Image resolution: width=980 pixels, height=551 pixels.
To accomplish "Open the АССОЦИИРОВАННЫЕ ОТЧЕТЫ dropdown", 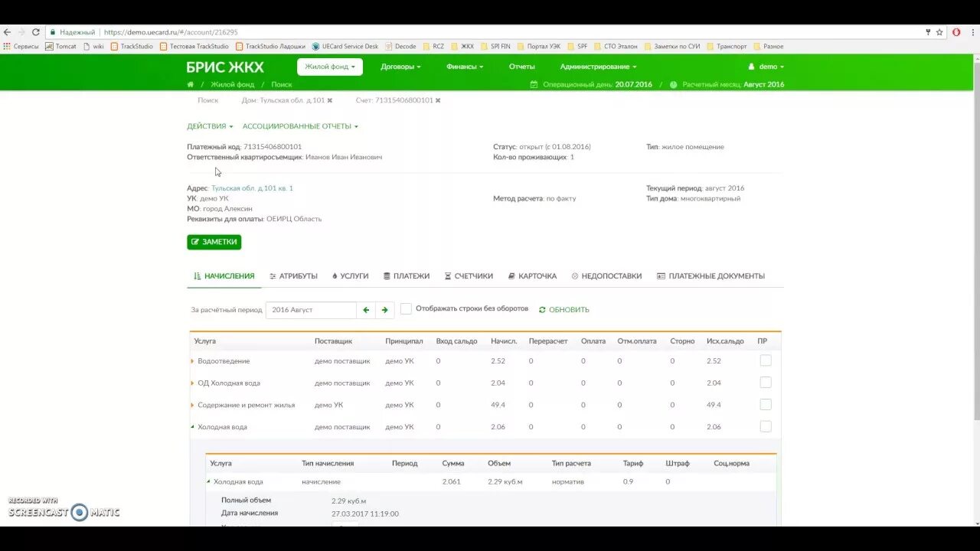I will coord(300,126).
